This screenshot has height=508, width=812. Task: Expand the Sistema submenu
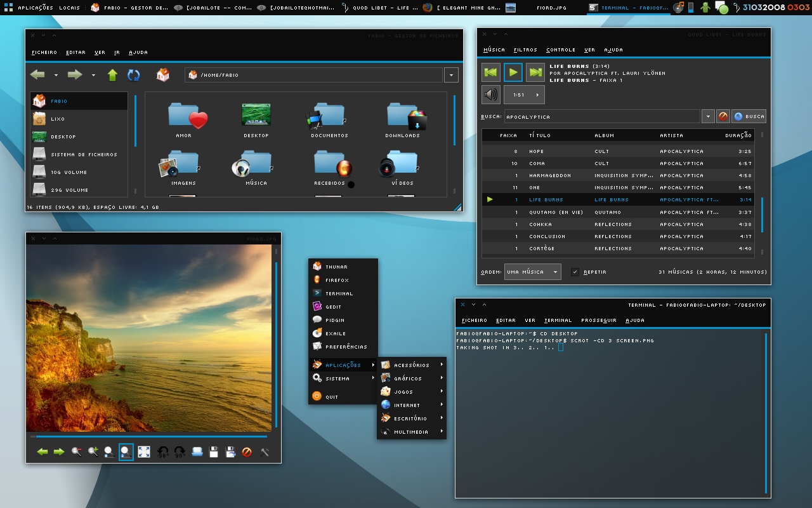tap(343, 378)
